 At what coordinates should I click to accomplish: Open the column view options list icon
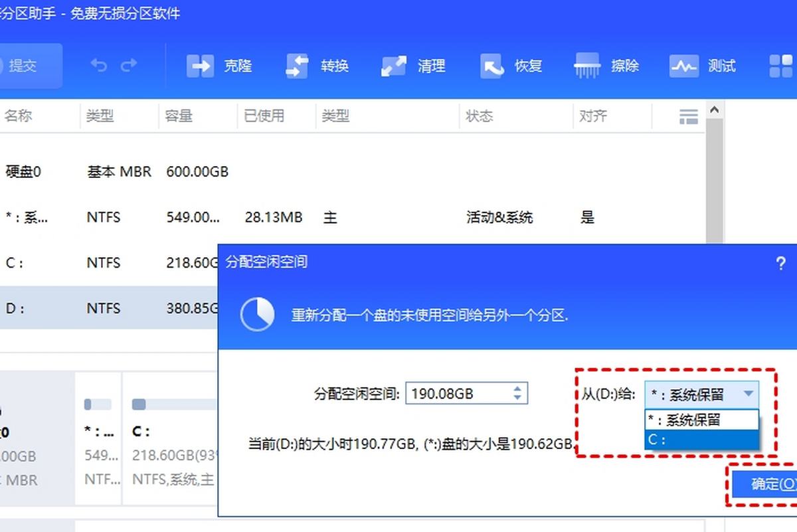(689, 116)
